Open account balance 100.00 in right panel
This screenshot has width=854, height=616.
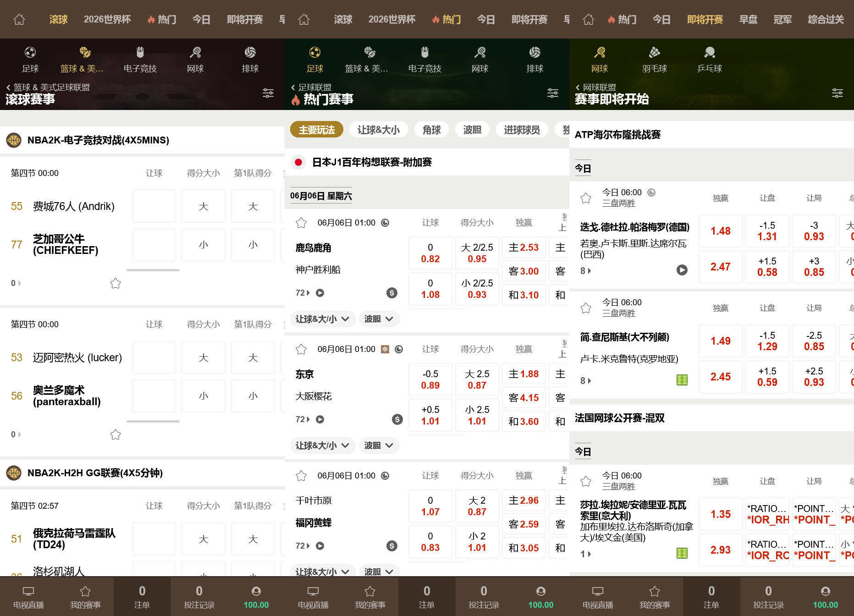825,597
